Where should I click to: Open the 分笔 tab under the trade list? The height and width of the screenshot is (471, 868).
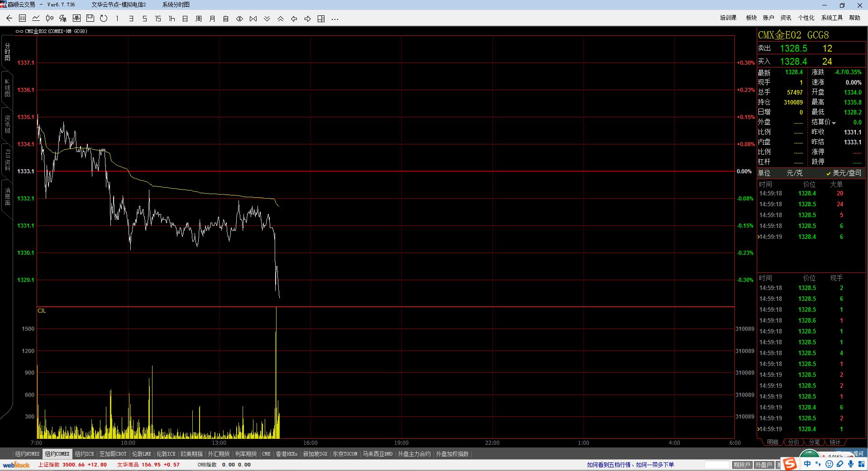pyautogui.click(x=814, y=442)
